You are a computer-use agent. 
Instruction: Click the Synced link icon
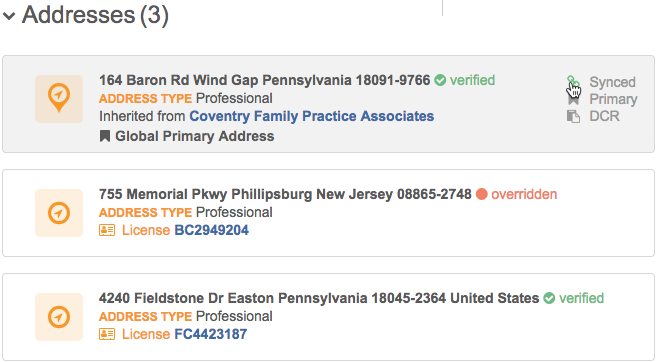click(x=573, y=82)
